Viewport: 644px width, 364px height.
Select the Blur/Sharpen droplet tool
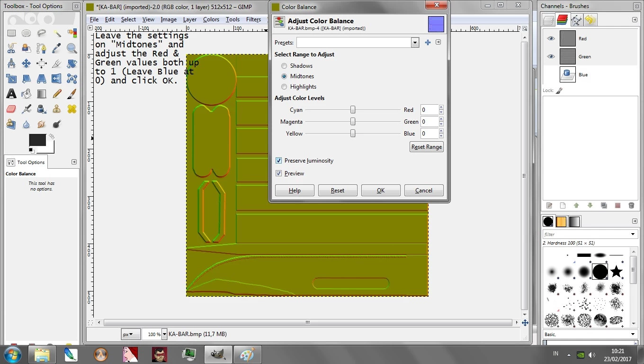pos(27,124)
